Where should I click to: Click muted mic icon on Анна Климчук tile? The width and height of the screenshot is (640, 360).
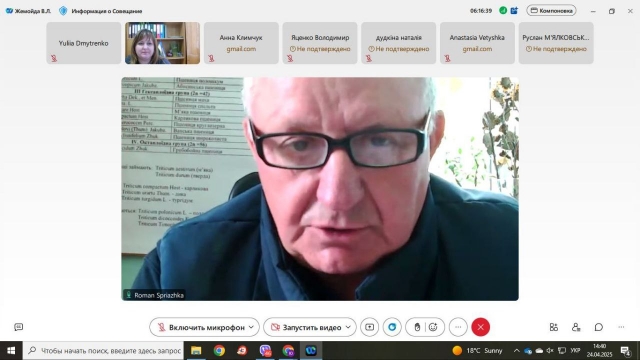coord(211,58)
